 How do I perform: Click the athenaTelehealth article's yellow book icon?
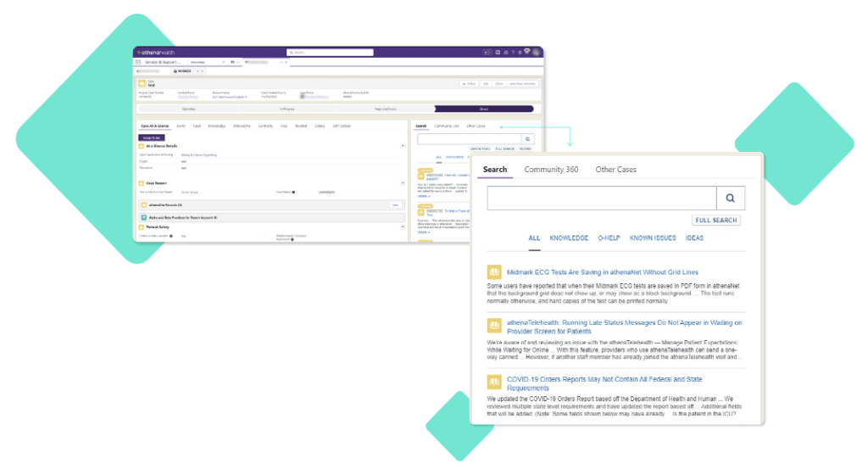coord(494,326)
